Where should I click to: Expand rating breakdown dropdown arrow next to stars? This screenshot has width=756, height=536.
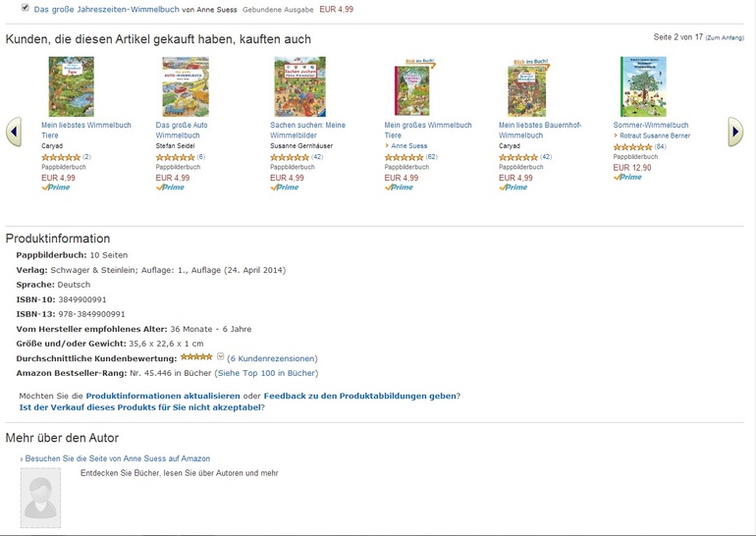220,357
